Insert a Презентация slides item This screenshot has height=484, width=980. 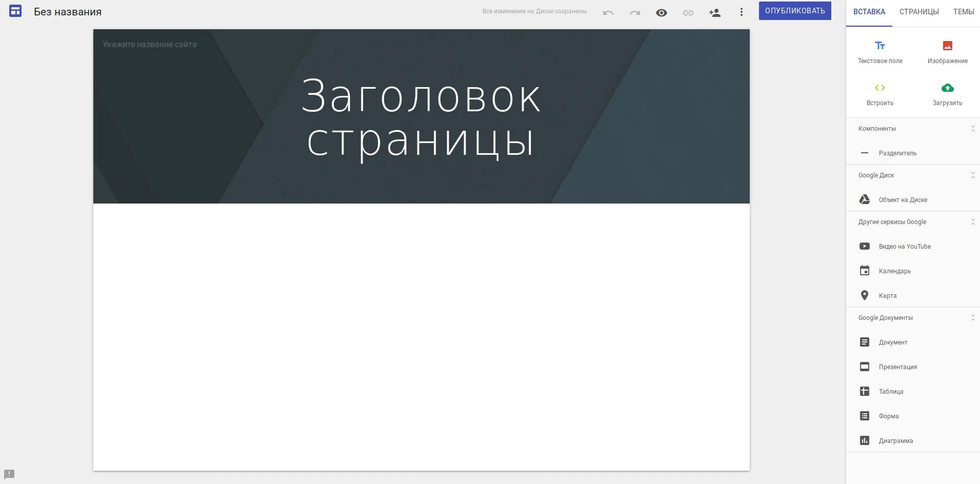point(913,367)
